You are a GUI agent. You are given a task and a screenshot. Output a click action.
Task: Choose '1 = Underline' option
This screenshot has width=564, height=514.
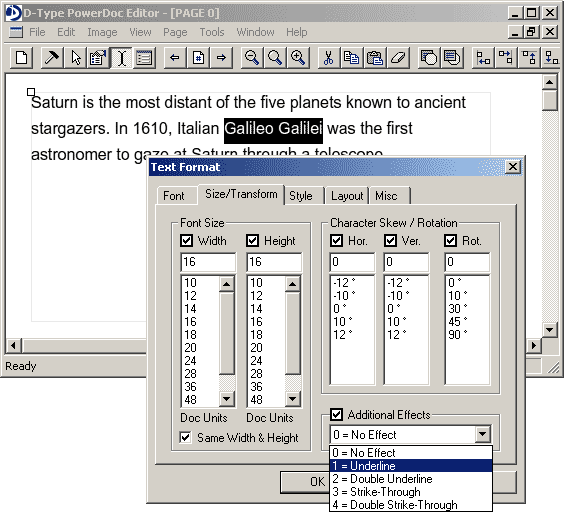(x=411, y=466)
